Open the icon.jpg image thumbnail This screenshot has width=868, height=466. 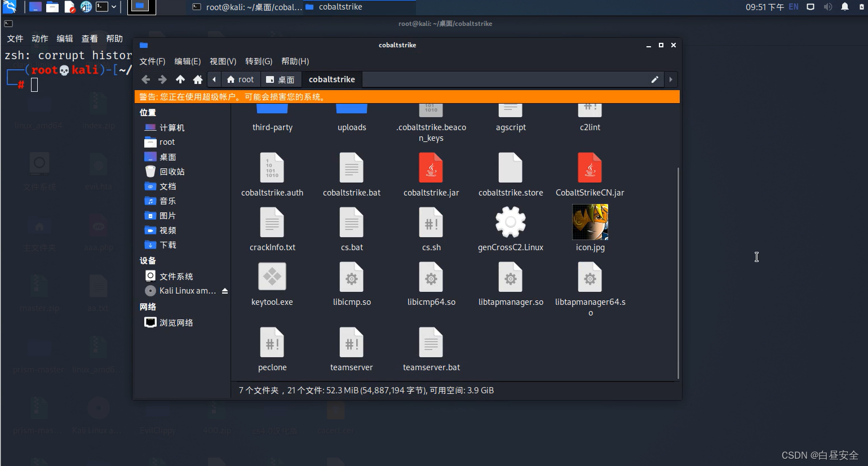pos(590,222)
